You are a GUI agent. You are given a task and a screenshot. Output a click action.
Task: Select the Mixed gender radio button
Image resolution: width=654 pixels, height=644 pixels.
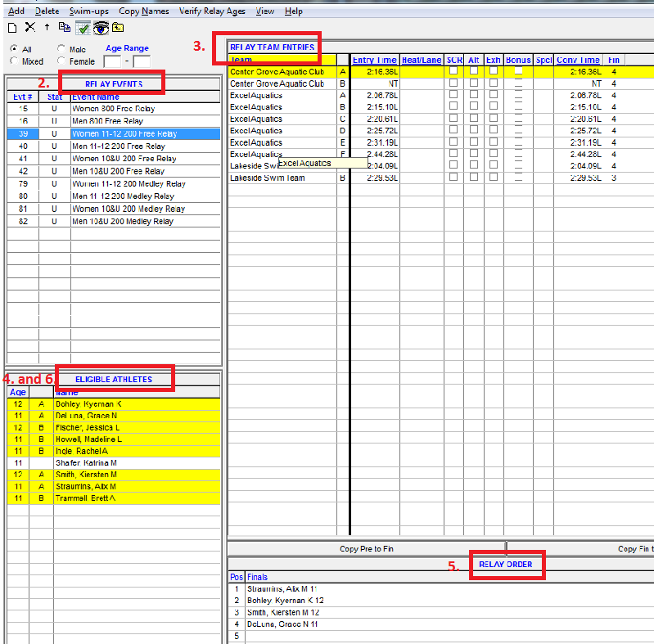14,61
